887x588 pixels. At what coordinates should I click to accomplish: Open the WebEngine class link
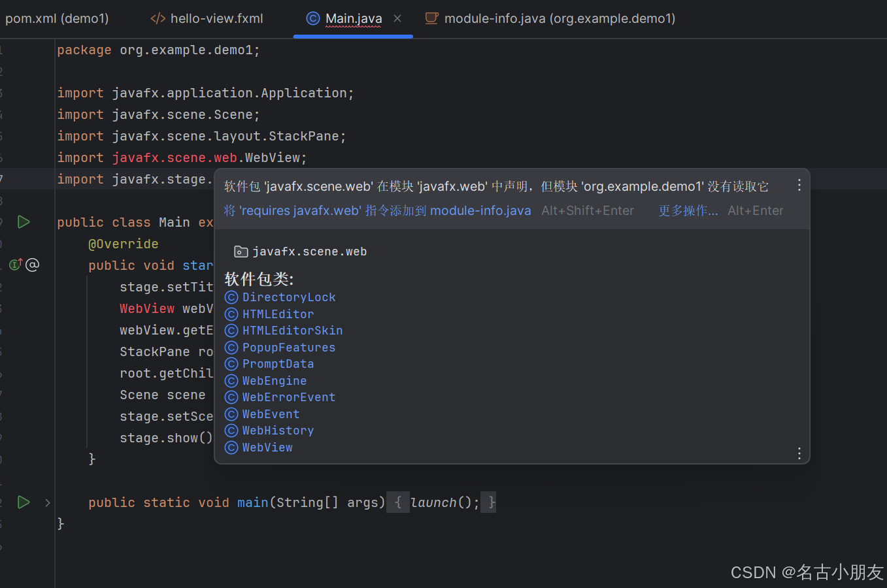pyautogui.click(x=275, y=381)
